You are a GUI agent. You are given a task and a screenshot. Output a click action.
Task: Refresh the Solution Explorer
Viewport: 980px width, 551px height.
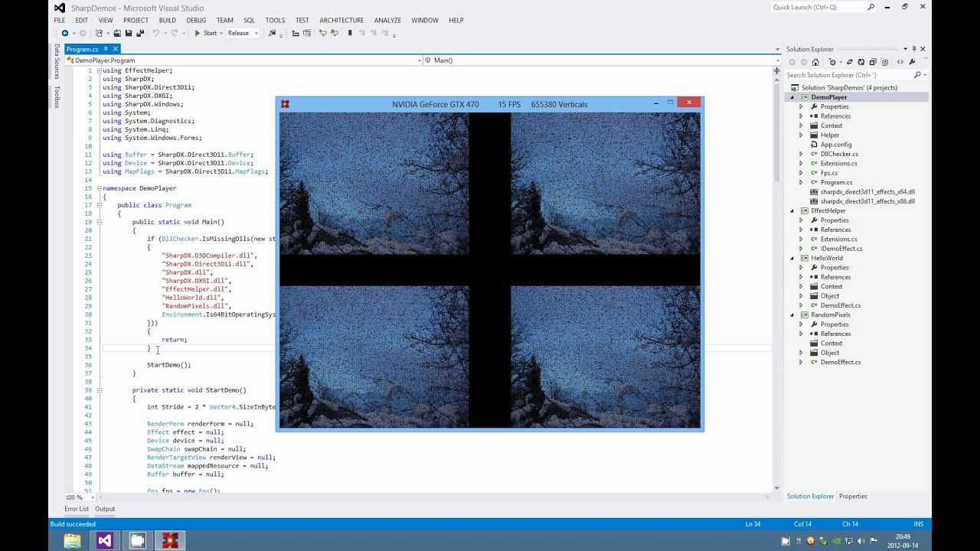point(861,62)
